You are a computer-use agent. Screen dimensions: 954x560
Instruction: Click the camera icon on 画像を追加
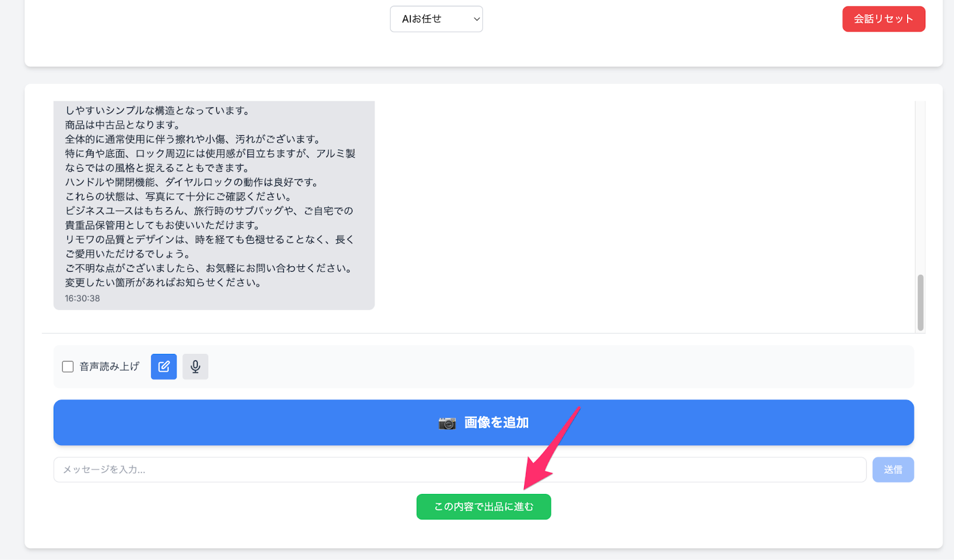(x=447, y=423)
